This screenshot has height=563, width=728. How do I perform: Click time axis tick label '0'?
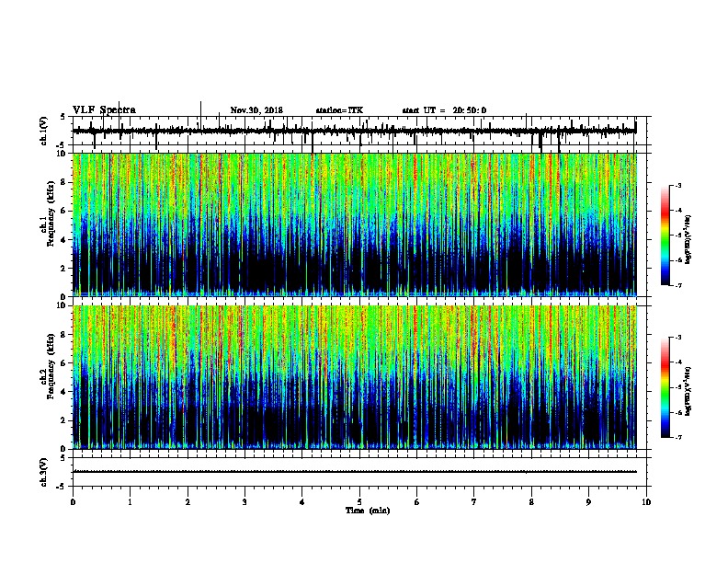(x=73, y=502)
